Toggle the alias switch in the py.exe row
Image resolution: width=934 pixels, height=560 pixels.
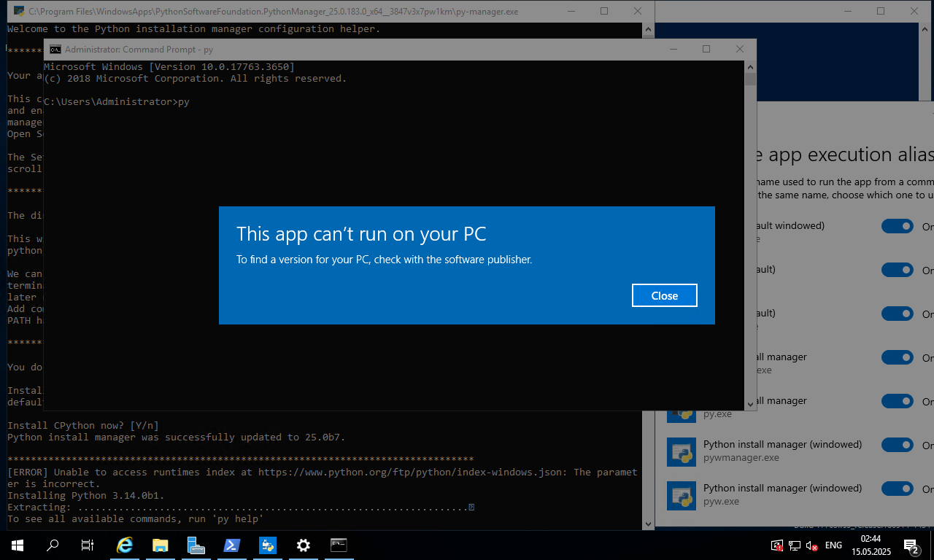(x=898, y=401)
